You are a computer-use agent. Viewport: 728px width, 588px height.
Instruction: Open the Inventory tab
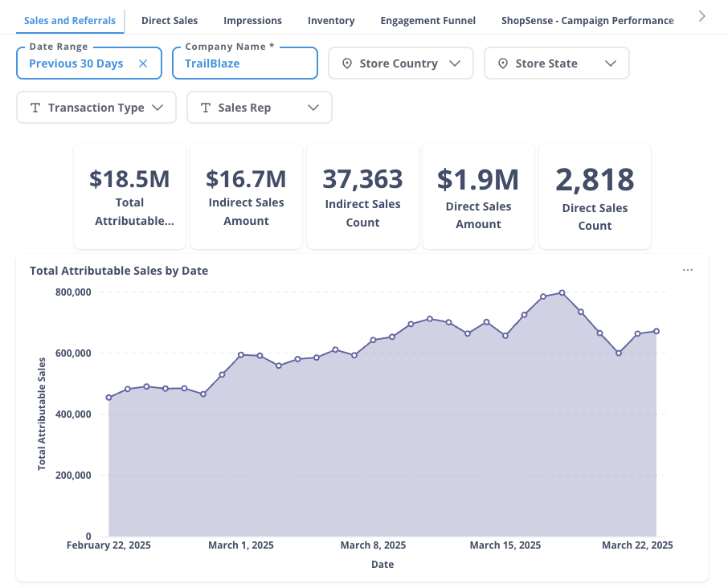coord(331,21)
